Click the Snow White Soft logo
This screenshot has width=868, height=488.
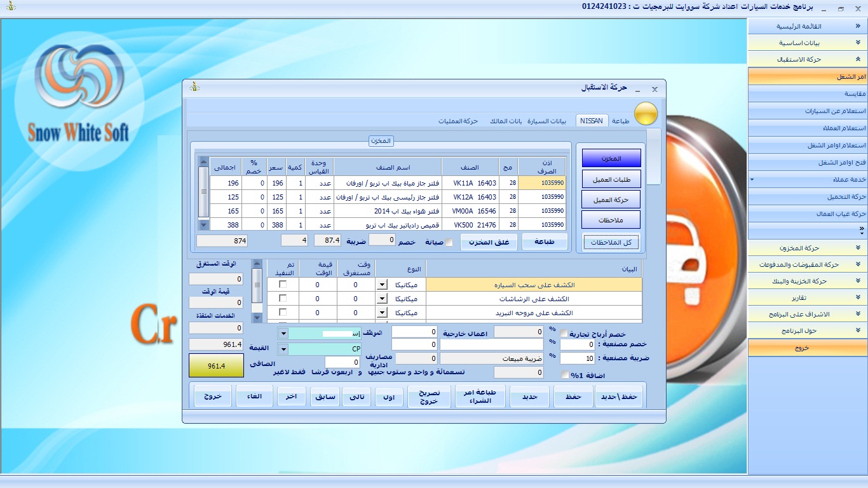pyautogui.click(x=78, y=95)
